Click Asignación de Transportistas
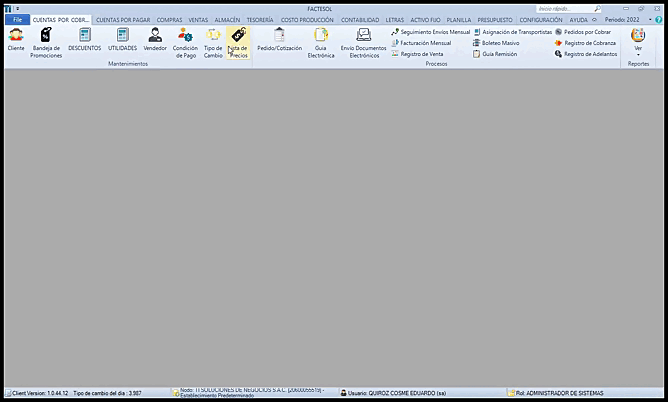The width and height of the screenshot is (668, 402). tap(516, 32)
